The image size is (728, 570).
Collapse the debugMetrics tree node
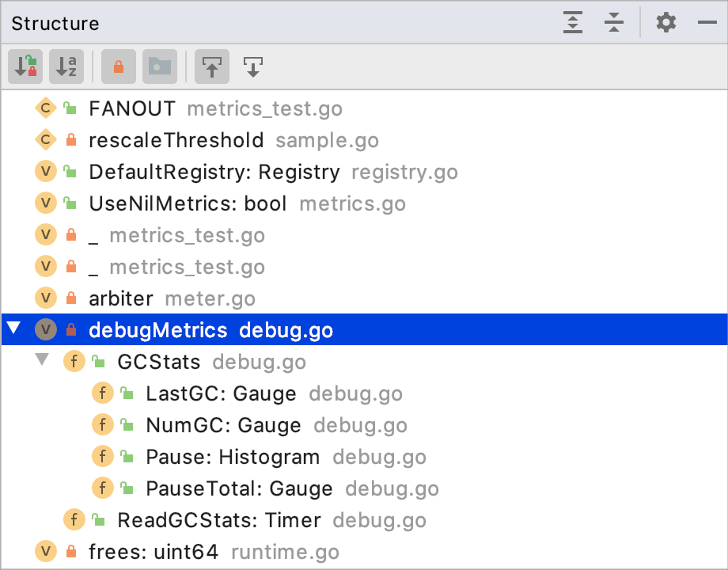(13, 330)
